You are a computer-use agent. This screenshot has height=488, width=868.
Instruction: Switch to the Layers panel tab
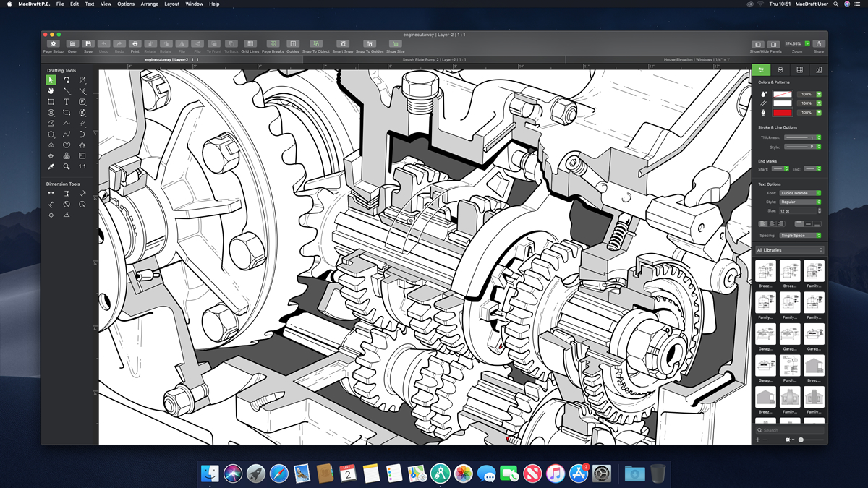coord(780,69)
